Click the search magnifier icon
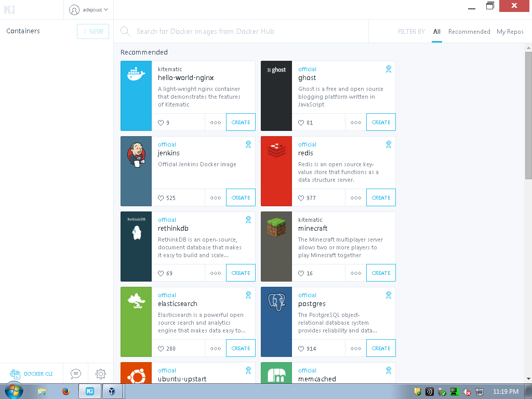532x399 pixels. 125,31
